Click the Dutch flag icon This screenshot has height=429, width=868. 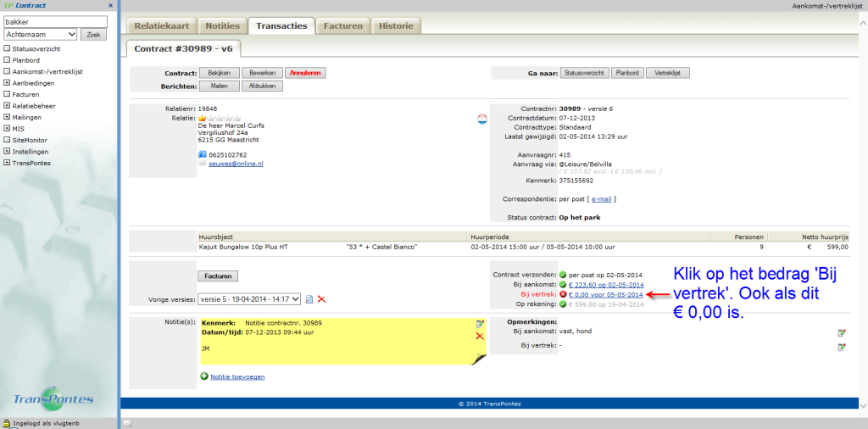pyautogui.click(x=482, y=119)
